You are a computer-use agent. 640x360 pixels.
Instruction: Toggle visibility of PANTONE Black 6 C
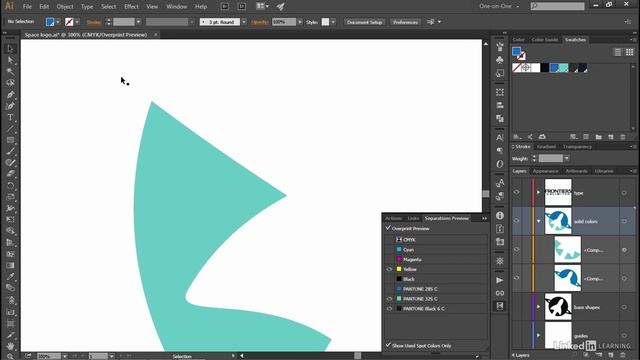point(389,309)
